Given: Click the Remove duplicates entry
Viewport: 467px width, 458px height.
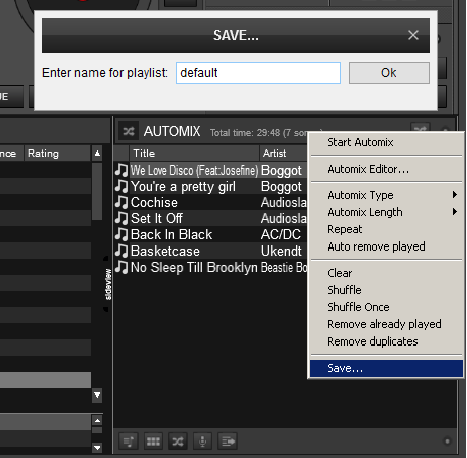Looking at the screenshot, I should (372, 342).
